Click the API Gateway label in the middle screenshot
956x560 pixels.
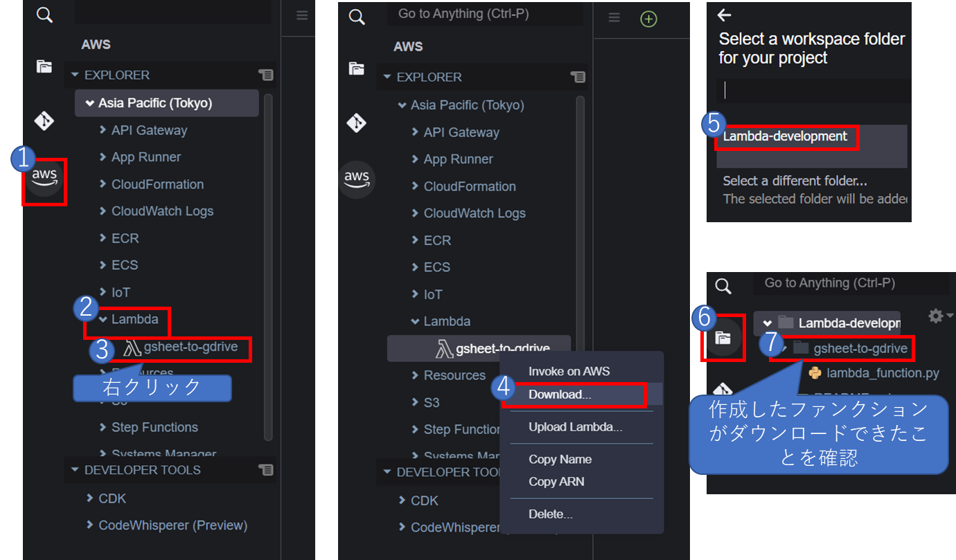pos(461,132)
